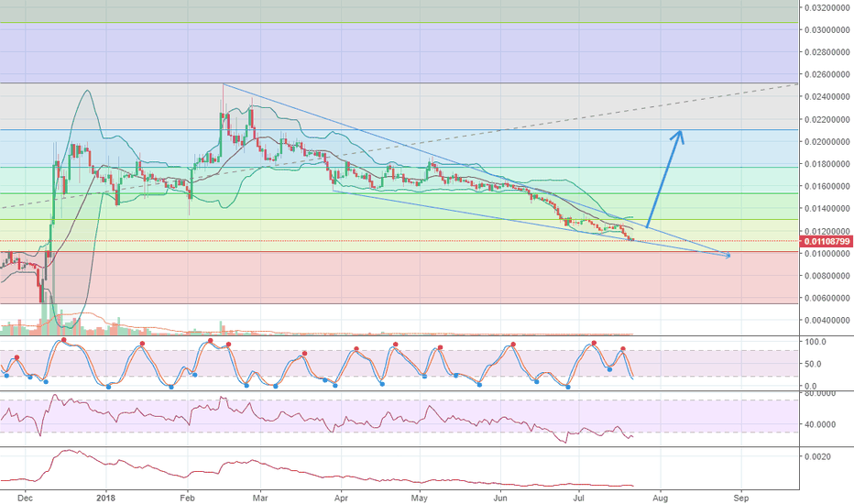The height and width of the screenshot is (504, 854).
Task: Select the 0.00600000 price axis label
Action: pos(827,298)
